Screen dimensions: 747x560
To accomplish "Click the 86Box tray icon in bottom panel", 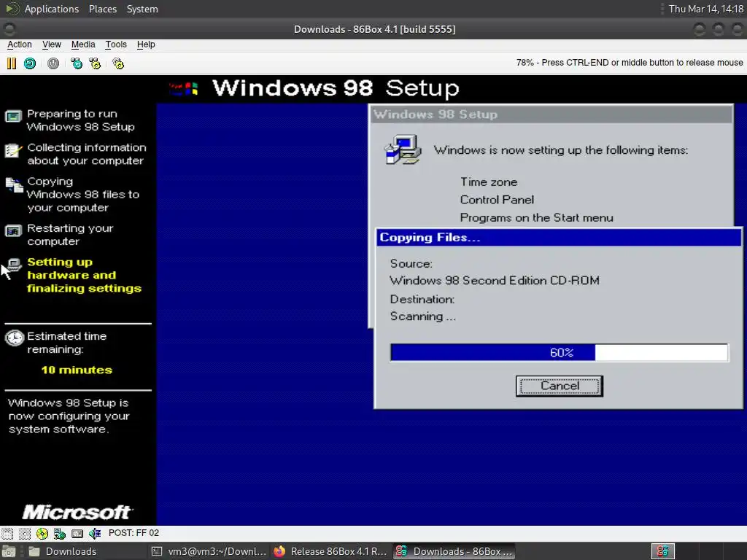I will click(662, 551).
